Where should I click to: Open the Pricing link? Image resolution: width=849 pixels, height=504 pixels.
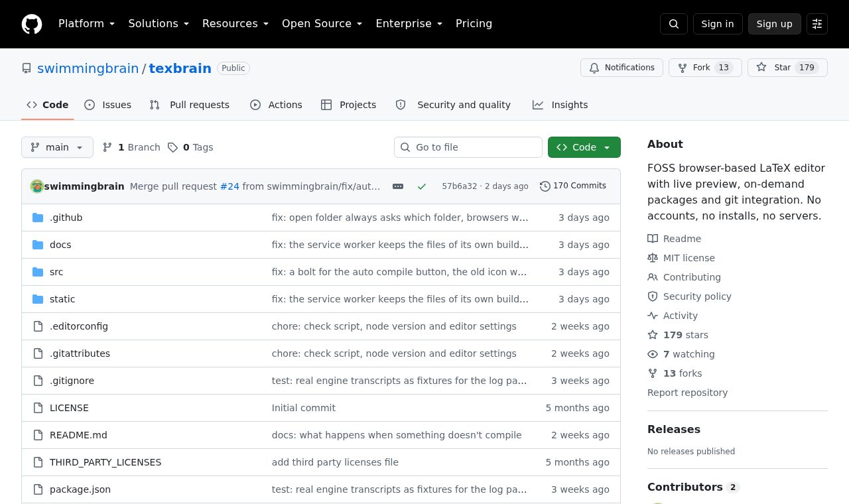[x=474, y=24]
